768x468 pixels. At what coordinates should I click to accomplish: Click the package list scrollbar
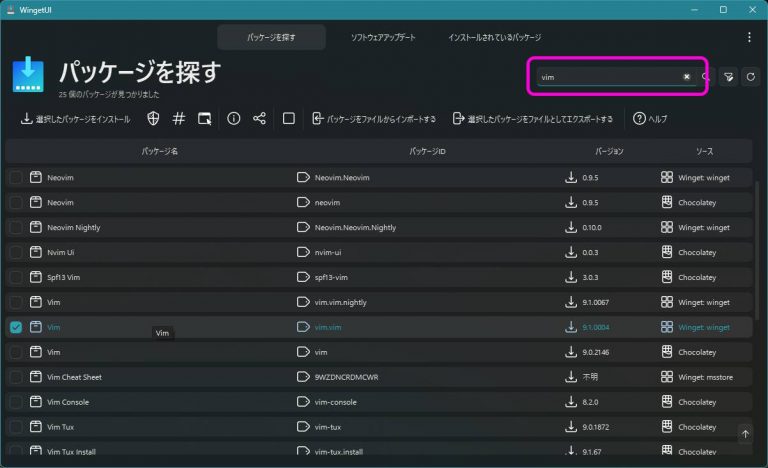click(757, 250)
